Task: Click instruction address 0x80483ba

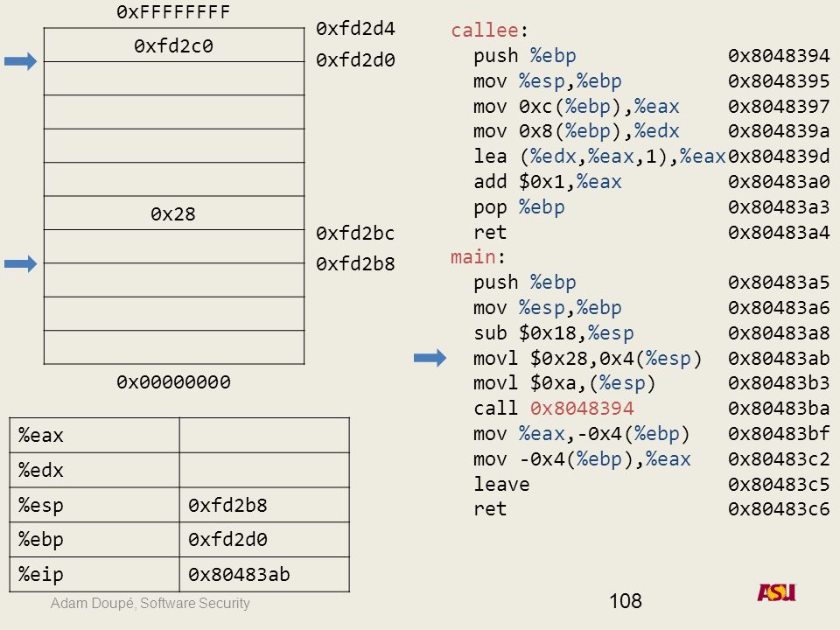Action: [x=779, y=409]
